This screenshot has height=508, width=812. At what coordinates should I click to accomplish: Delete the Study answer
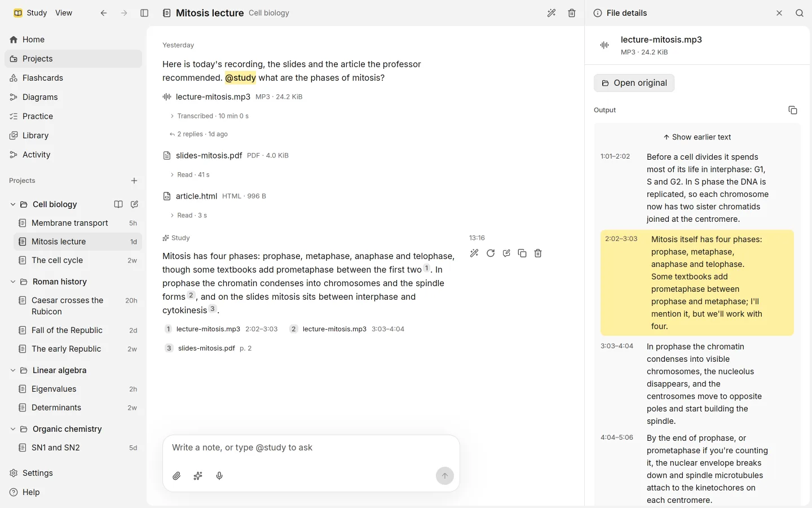538,253
